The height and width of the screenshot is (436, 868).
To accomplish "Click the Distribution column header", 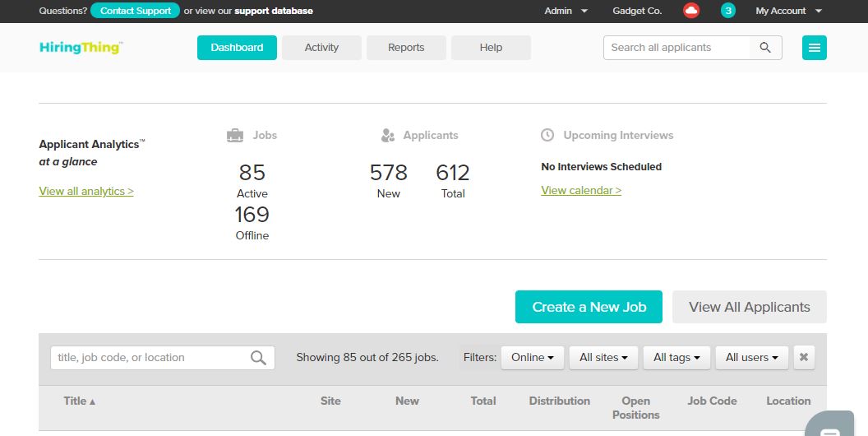I will [560, 401].
